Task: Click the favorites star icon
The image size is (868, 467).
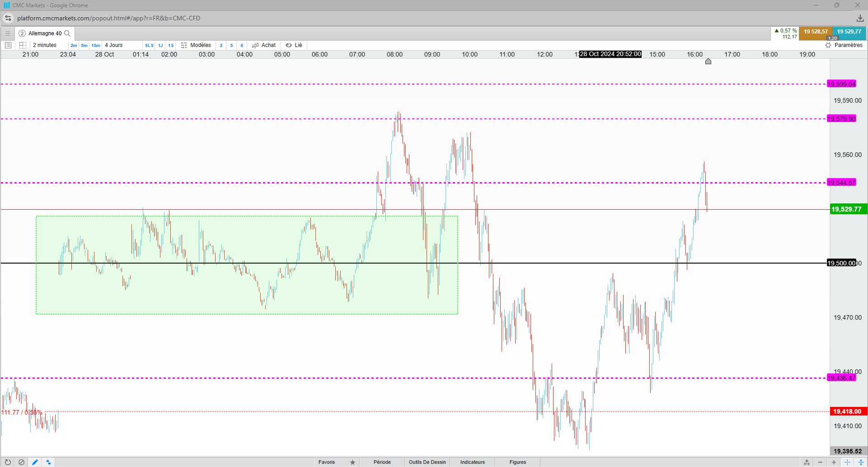Action: click(353, 462)
